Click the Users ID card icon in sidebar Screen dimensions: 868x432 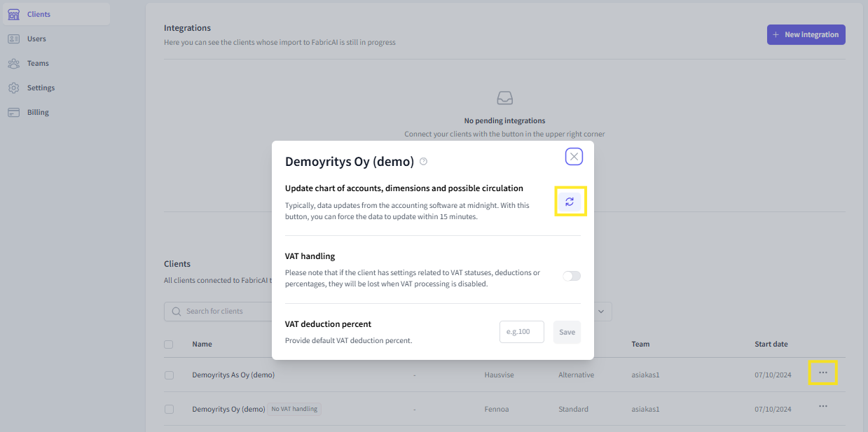(x=13, y=39)
